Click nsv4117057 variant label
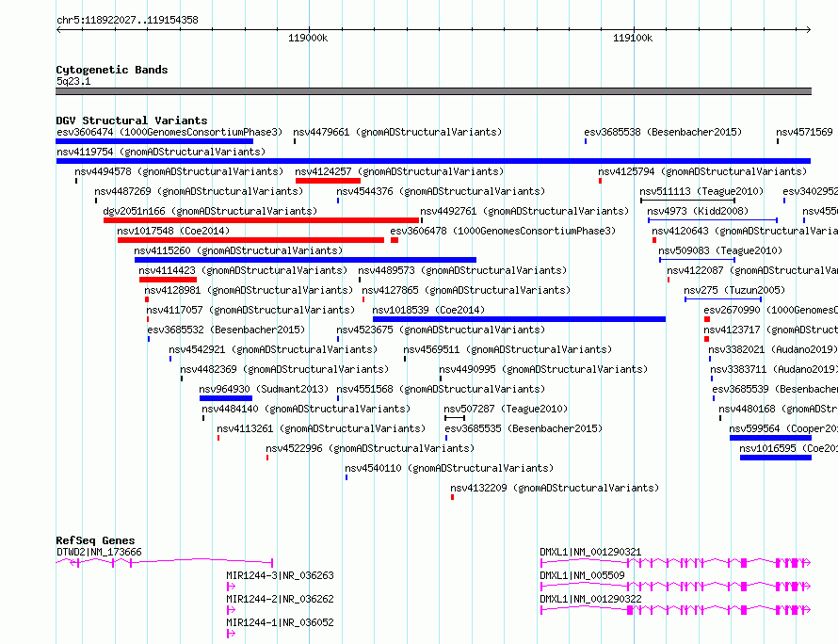The image size is (838, 644). 250,310
